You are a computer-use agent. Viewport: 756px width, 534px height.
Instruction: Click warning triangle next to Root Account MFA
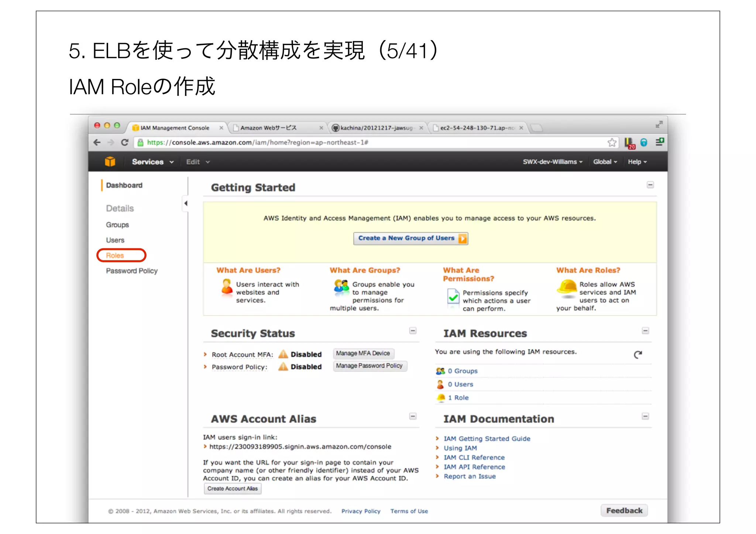tap(283, 354)
